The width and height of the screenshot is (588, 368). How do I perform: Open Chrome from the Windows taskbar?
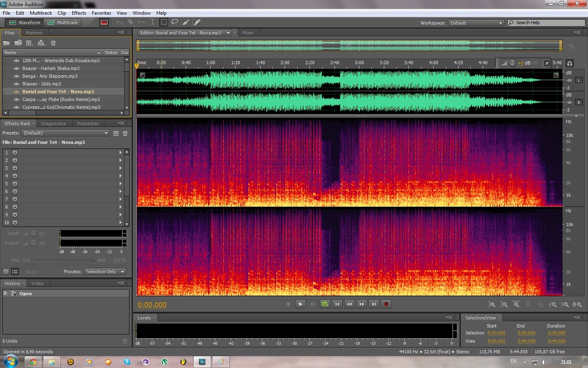pos(33,362)
